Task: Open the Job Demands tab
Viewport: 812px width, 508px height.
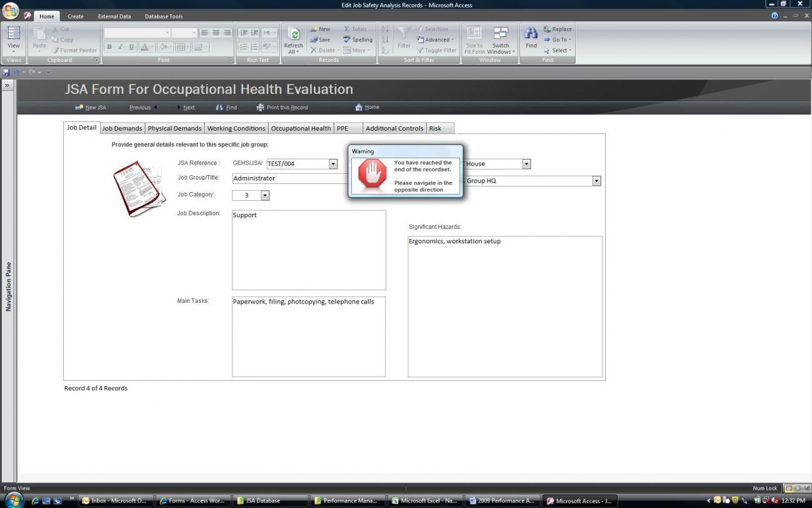Action: [x=122, y=128]
